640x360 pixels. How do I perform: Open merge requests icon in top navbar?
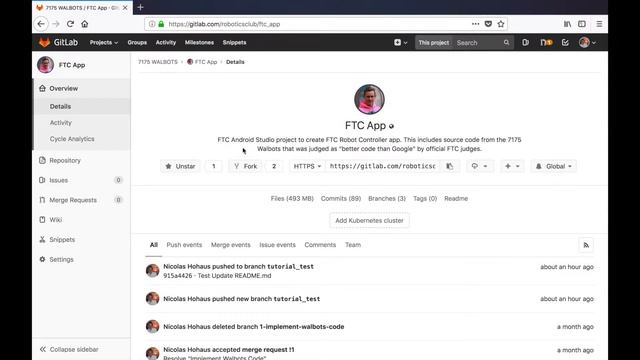(546, 42)
